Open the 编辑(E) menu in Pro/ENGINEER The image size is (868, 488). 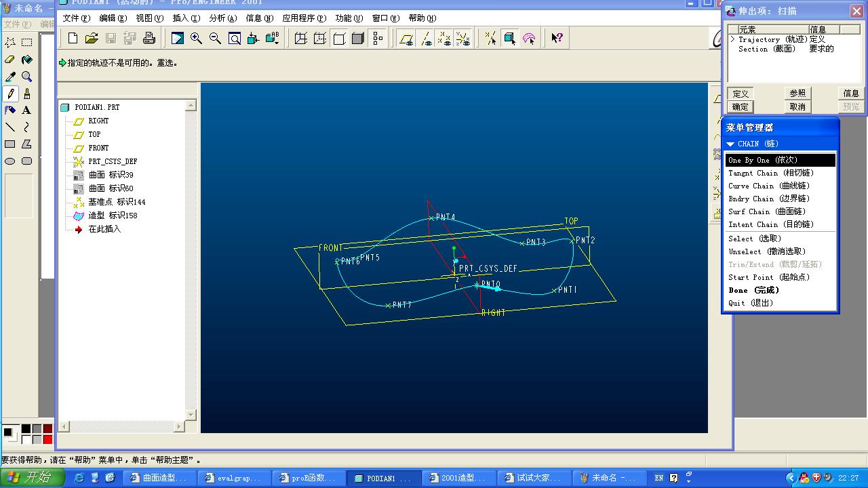tap(113, 18)
